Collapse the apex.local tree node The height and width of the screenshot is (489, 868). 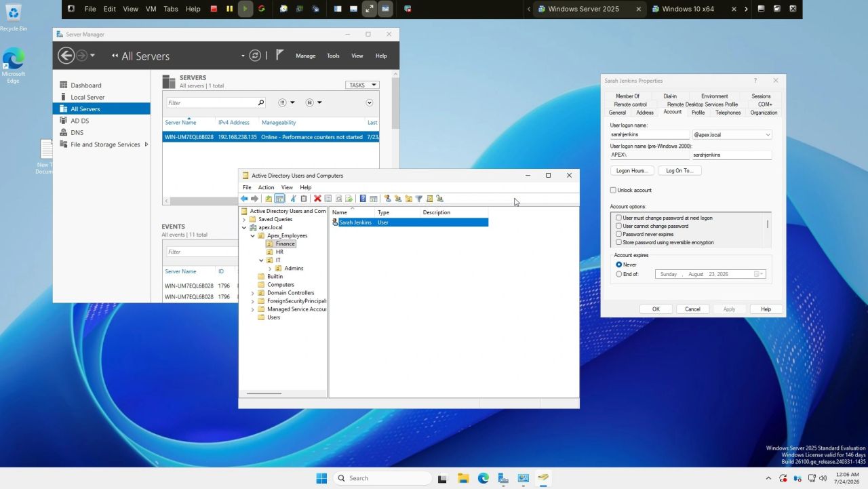pos(244,227)
